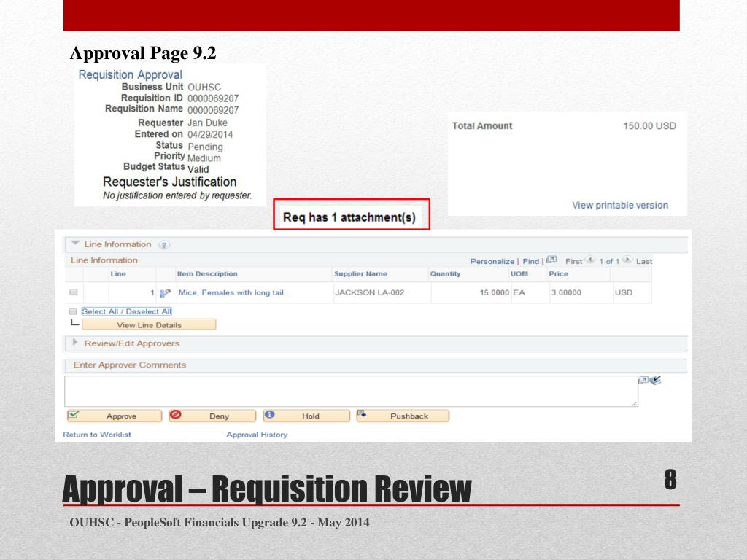Go to next row arrow icon
The image size is (747, 560).
tap(627, 260)
